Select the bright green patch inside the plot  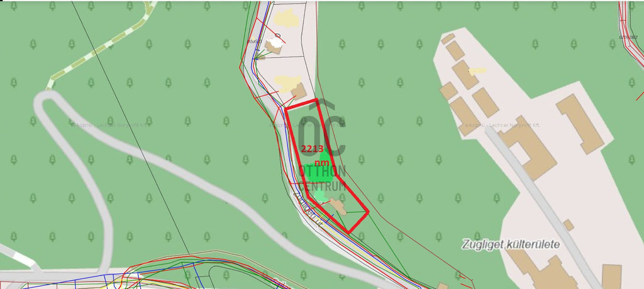318,169
